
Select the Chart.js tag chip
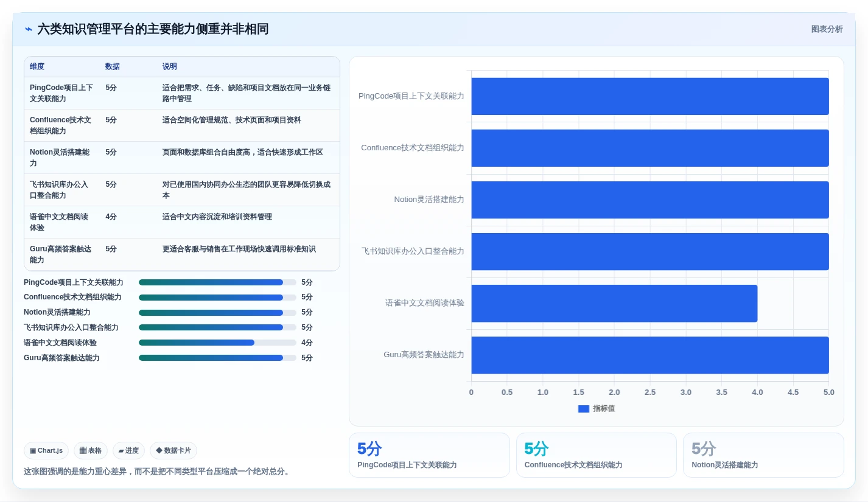coord(46,450)
